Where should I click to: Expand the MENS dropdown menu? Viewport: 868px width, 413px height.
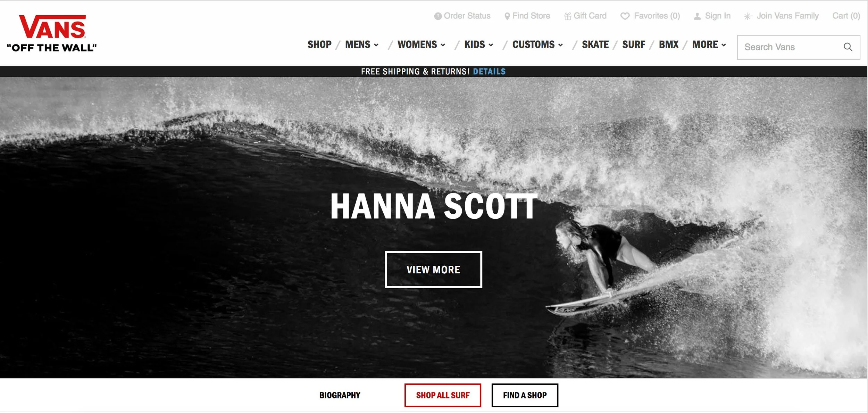361,45
